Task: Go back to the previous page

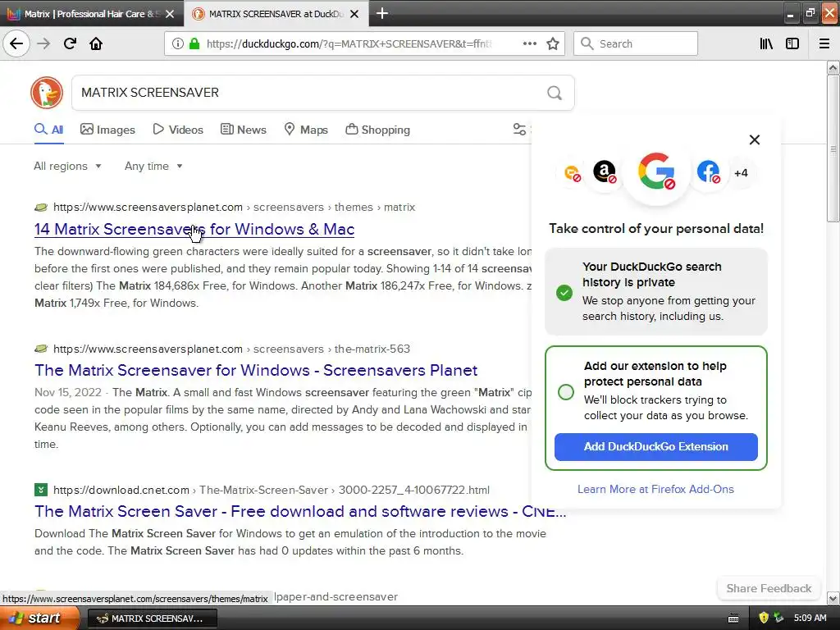Action: pyautogui.click(x=16, y=43)
